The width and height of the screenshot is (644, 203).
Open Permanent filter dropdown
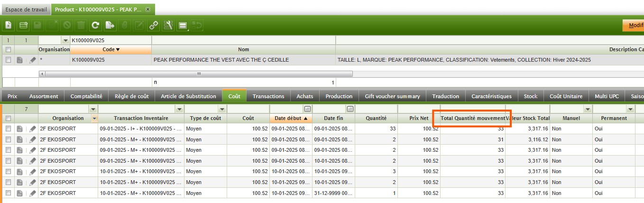630,109
